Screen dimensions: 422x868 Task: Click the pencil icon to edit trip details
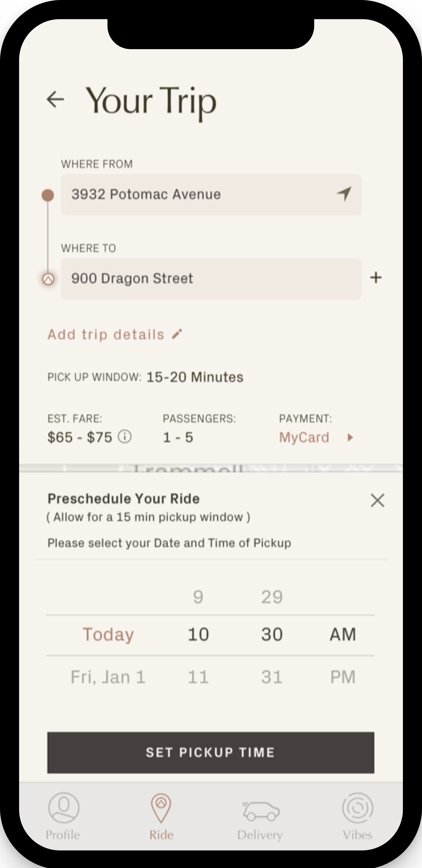[x=177, y=334]
